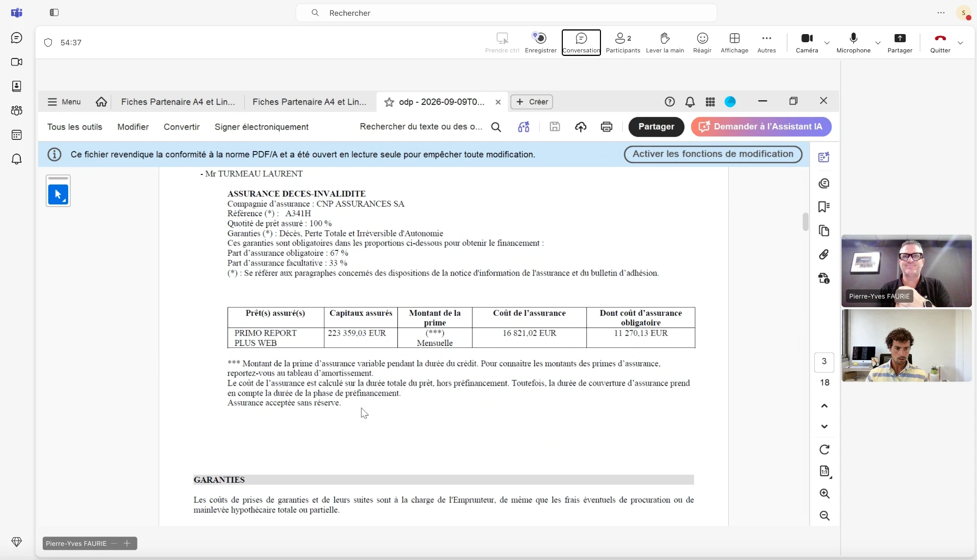Rotate the page view icon
Viewport: 977px width, 560px height.
click(x=825, y=450)
